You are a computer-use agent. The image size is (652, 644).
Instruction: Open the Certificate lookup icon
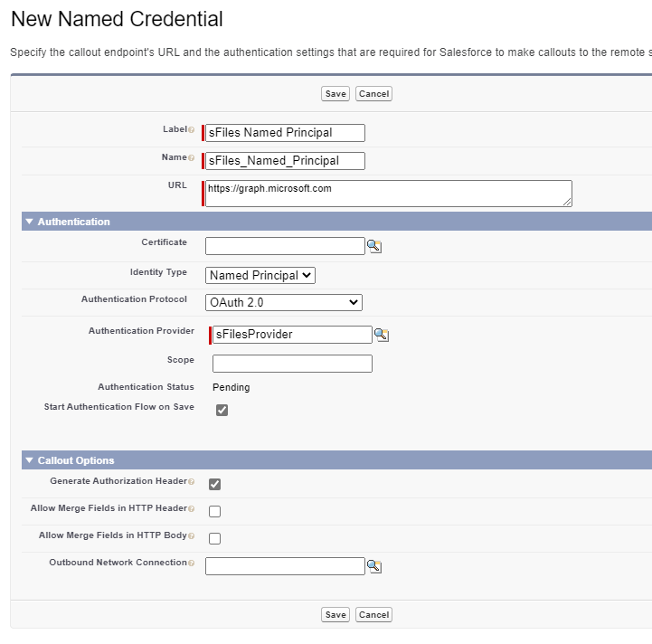coord(374,246)
